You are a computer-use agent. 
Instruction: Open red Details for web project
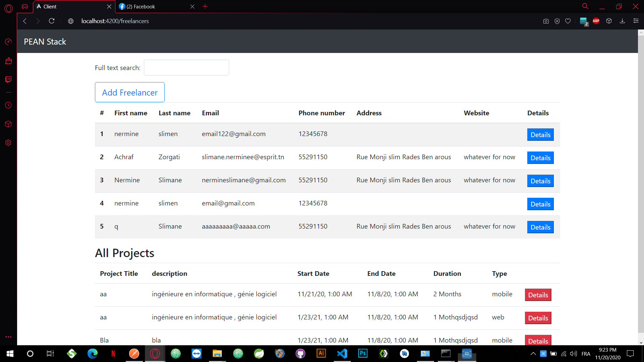(x=538, y=318)
